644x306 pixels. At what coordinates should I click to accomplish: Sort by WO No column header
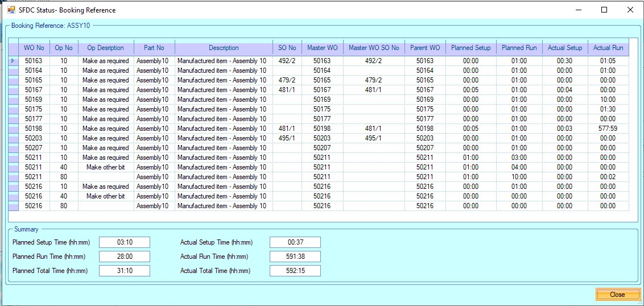tap(34, 48)
